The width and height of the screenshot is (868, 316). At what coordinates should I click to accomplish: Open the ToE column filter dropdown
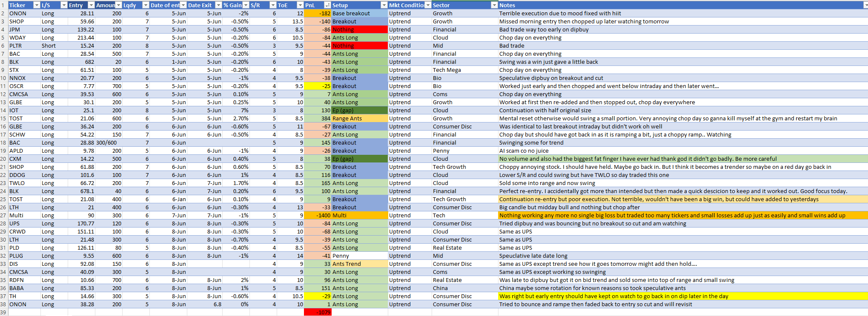click(300, 5)
